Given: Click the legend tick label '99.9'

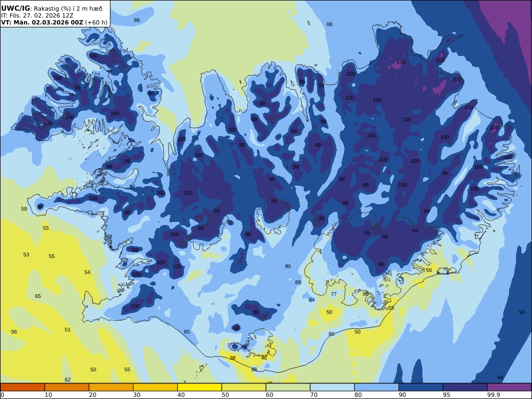Looking at the screenshot, I should pyautogui.click(x=493, y=395).
